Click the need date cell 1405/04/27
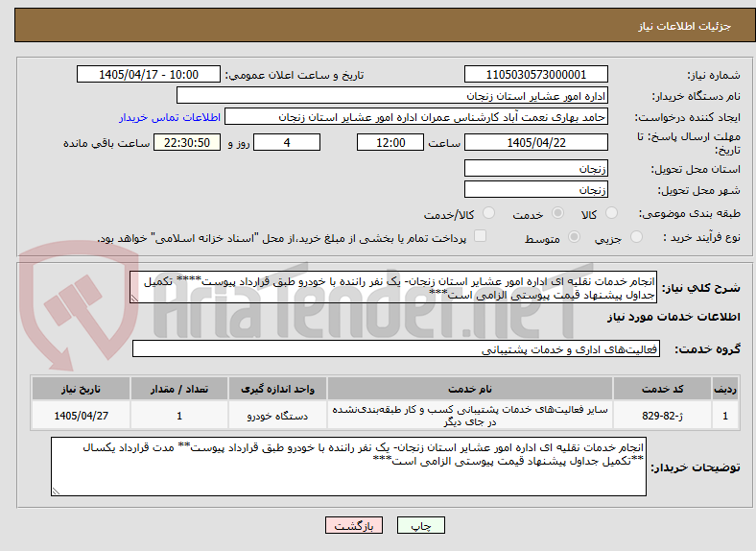 (x=81, y=416)
